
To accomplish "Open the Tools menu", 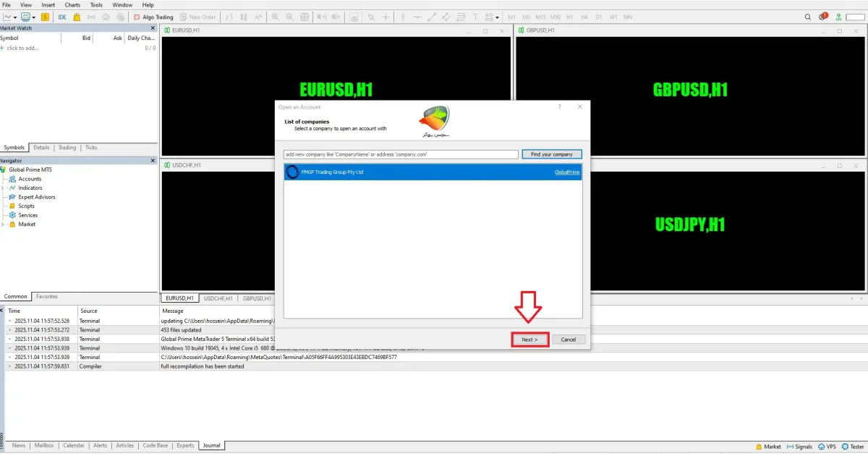I will tap(96, 4).
